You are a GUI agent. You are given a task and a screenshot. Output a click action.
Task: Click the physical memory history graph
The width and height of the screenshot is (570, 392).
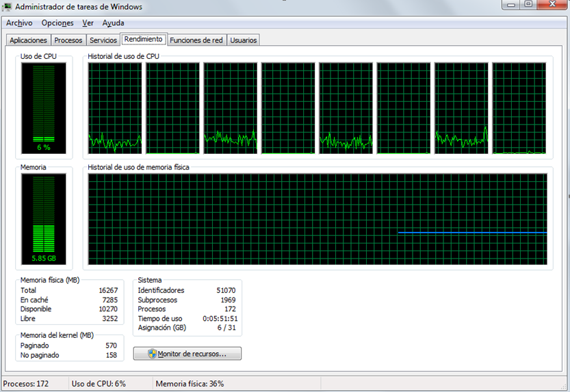click(318, 219)
